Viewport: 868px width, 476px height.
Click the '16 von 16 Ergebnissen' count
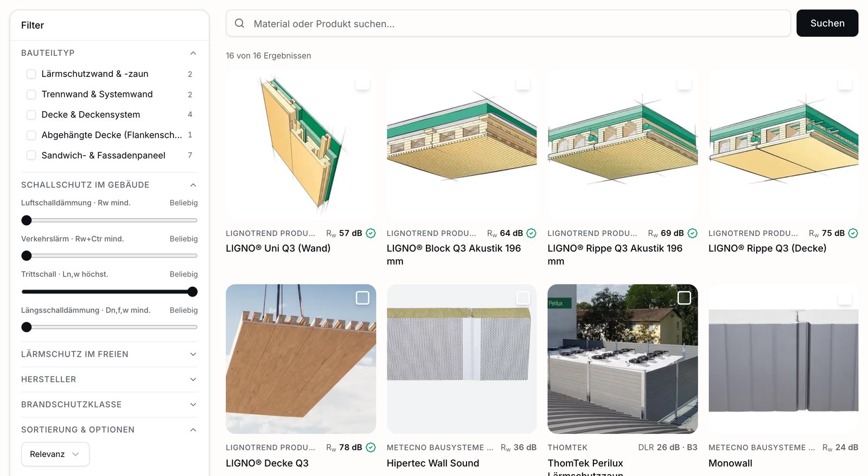pyautogui.click(x=269, y=56)
